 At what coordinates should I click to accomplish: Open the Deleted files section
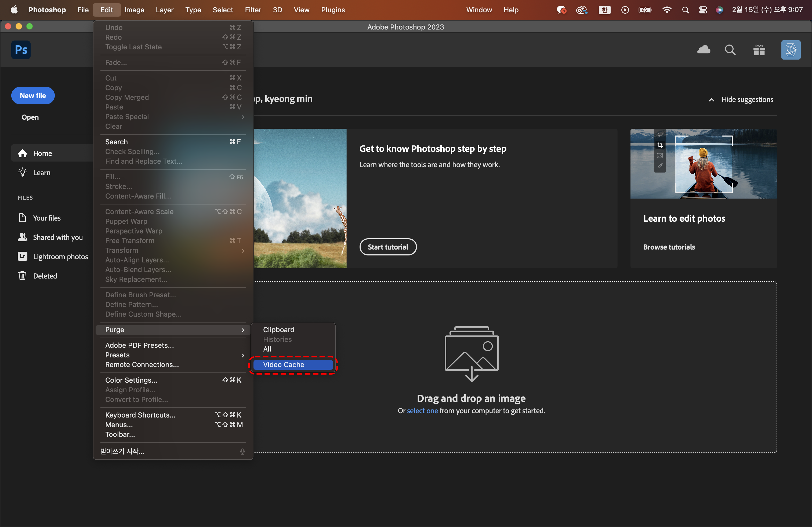pos(45,276)
